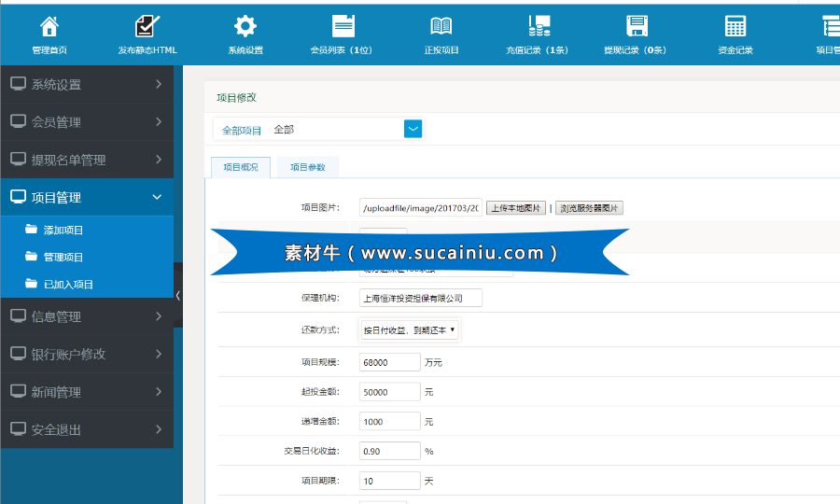Viewport: 840px width, 504px height.
Task: Click the 安全退出 label to log out
Action: (x=56, y=429)
